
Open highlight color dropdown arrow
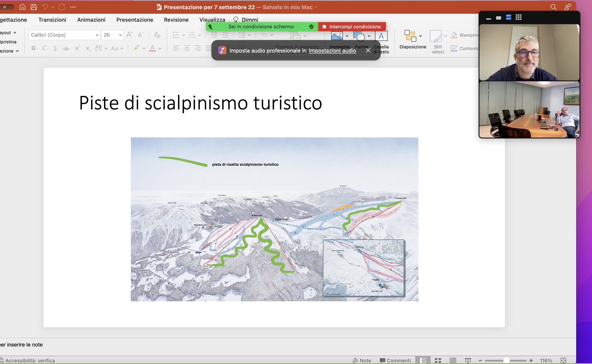(144, 48)
